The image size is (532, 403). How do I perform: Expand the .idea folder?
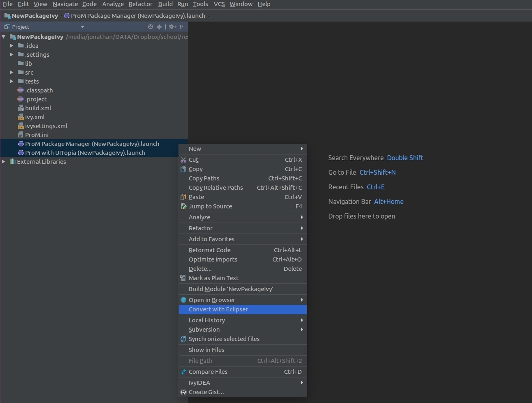coord(12,45)
